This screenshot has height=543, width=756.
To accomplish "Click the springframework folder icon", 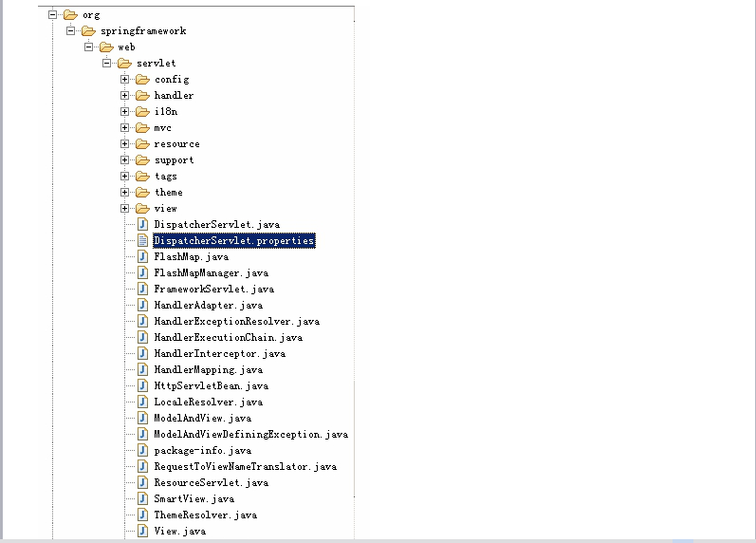I will 89,31.
